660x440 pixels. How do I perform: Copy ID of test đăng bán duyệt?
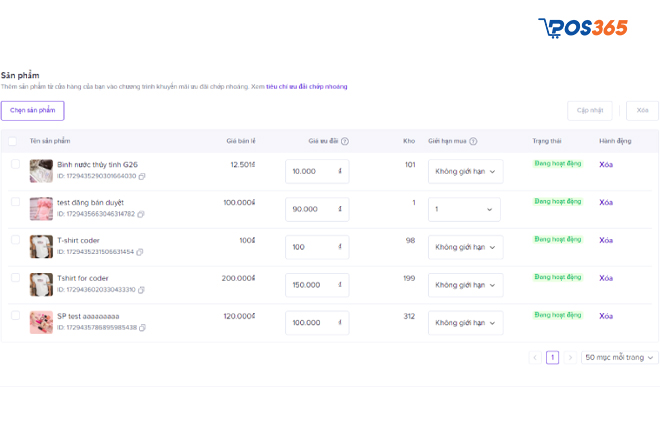click(141, 214)
